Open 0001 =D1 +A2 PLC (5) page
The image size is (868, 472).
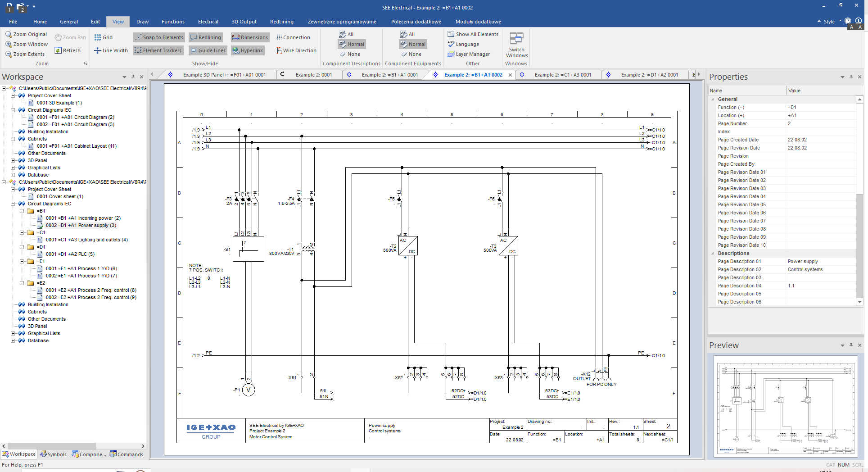click(x=70, y=254)
